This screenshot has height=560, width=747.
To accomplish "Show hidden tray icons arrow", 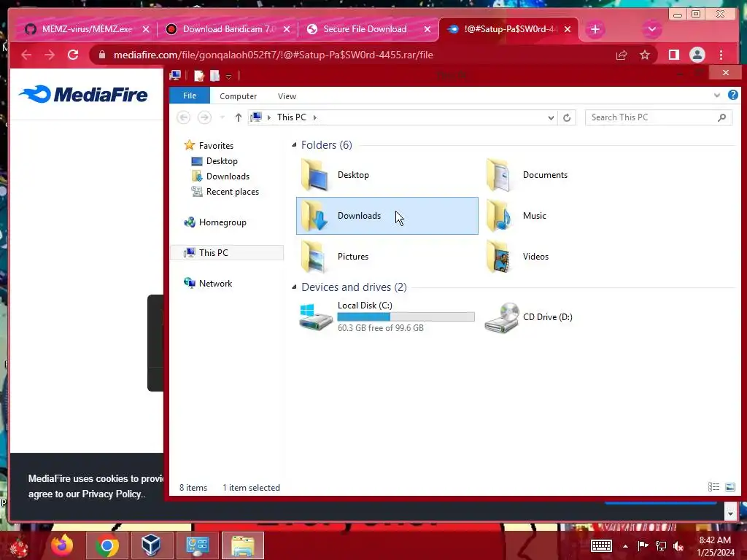I will coord(625,546).
